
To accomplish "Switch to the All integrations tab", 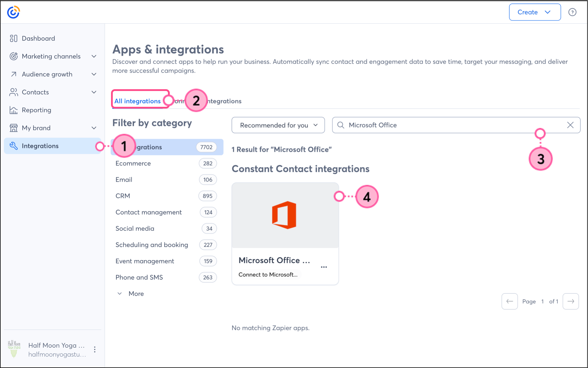I will pyautogui.click(x=137, y=101).
